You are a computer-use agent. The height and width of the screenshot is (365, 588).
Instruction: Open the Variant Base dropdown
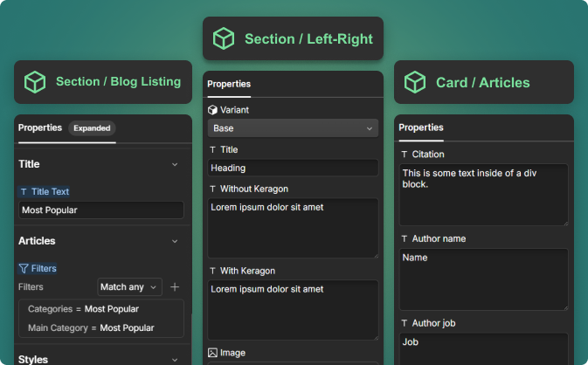tap(293, 128)
